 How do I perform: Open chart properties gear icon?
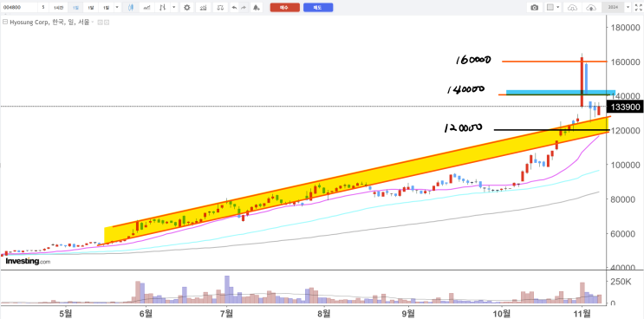coord(187,8)
